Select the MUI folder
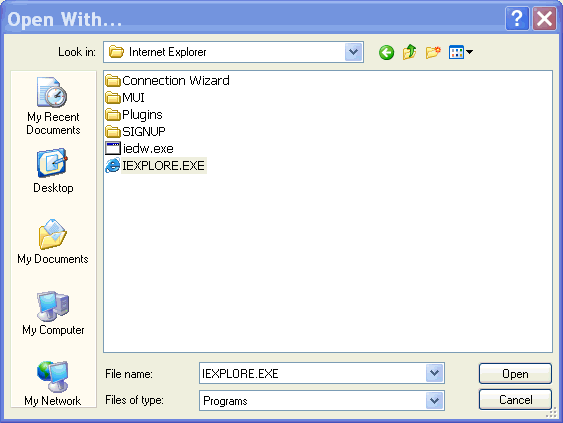 [x=125, y=97]
